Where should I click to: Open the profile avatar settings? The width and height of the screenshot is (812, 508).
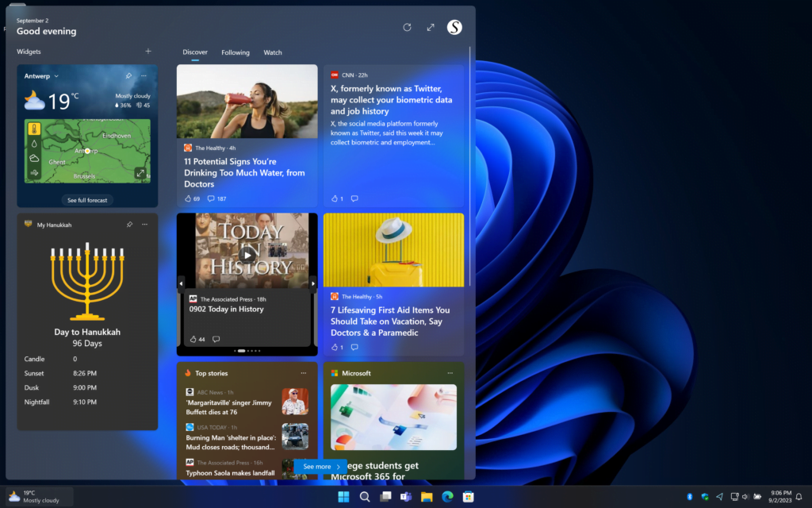point(454,28)
